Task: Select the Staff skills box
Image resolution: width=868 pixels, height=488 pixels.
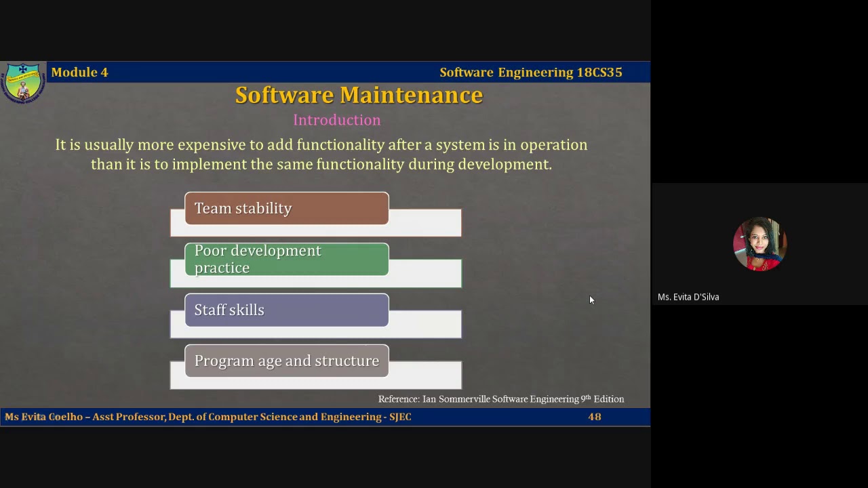Action: (287, 310)
